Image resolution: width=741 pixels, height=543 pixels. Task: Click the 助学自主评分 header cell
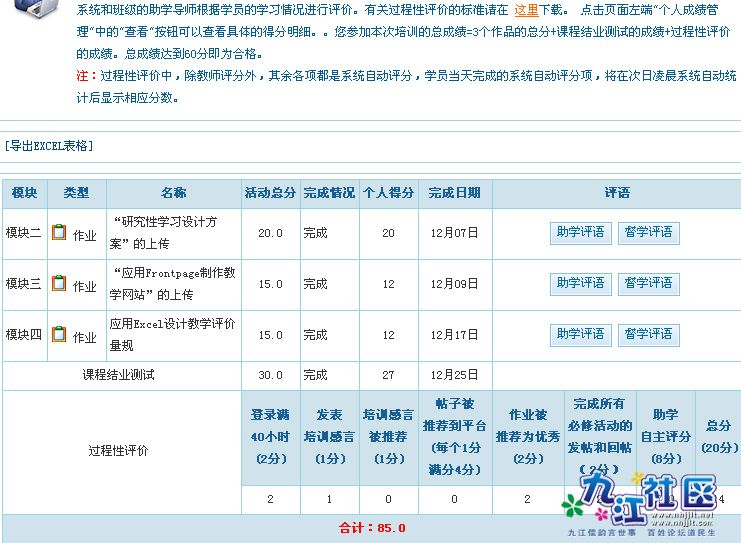point(666,438)
